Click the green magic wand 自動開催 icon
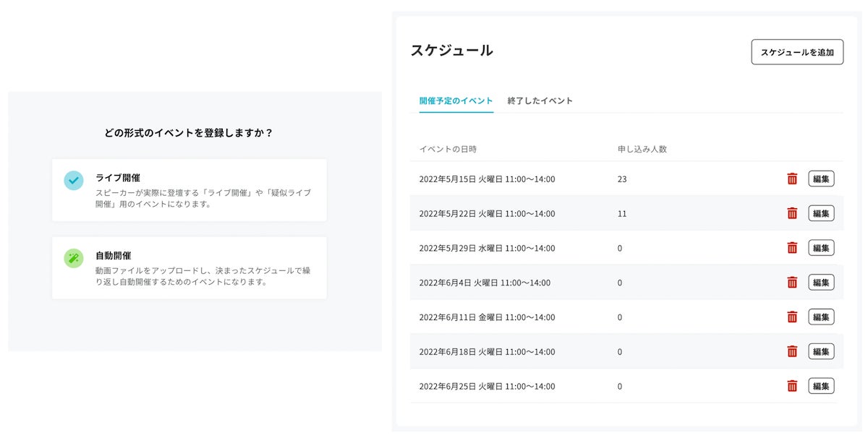 click(74, 258)
